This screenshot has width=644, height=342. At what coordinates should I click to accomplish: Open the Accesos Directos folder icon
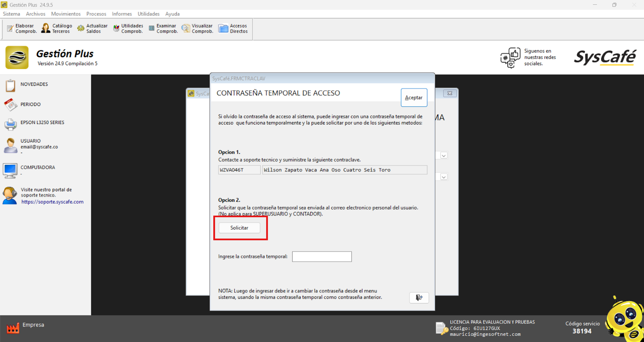coord(223,29)
